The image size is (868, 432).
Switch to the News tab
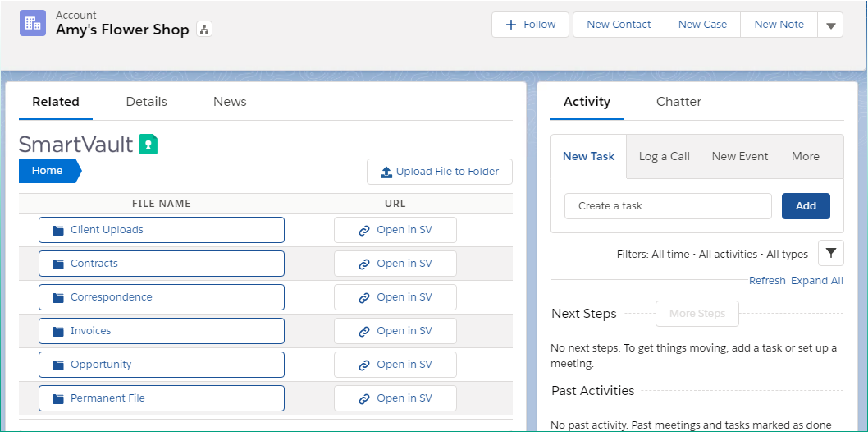[230, 102]
